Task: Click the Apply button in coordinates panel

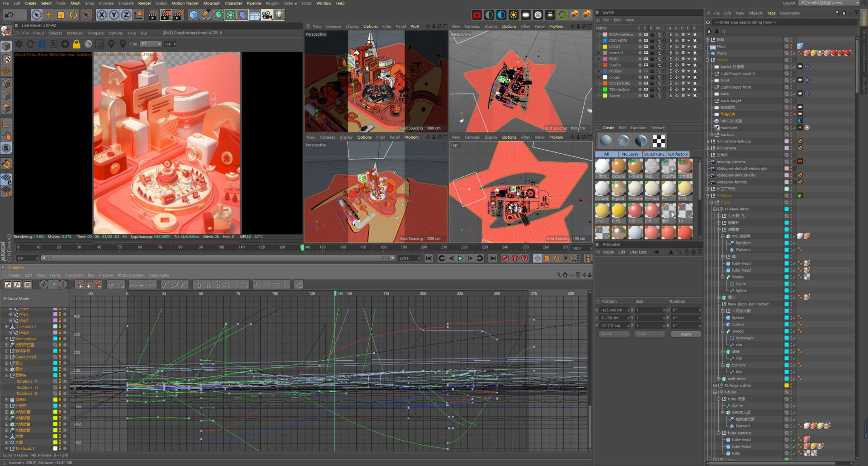Action: click(x=685, y=334)
